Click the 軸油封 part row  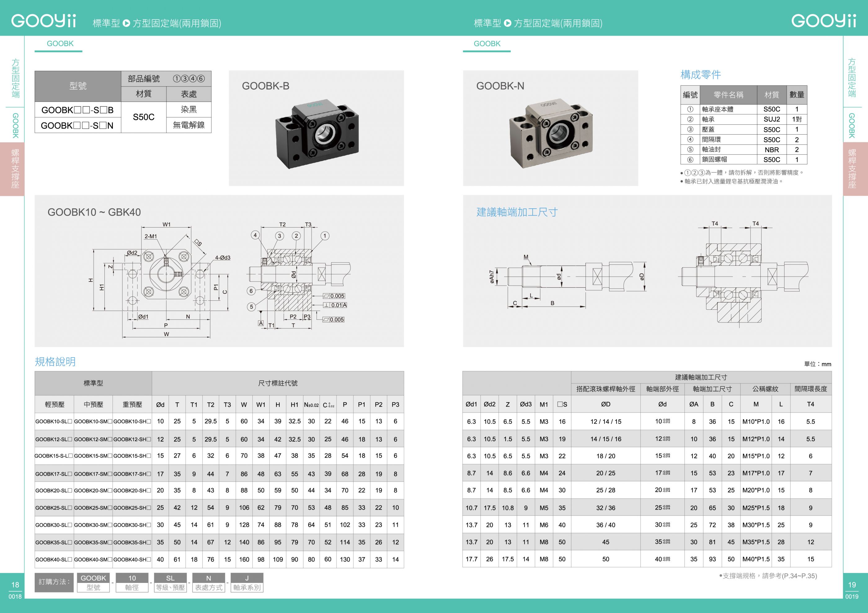(744, 149)
